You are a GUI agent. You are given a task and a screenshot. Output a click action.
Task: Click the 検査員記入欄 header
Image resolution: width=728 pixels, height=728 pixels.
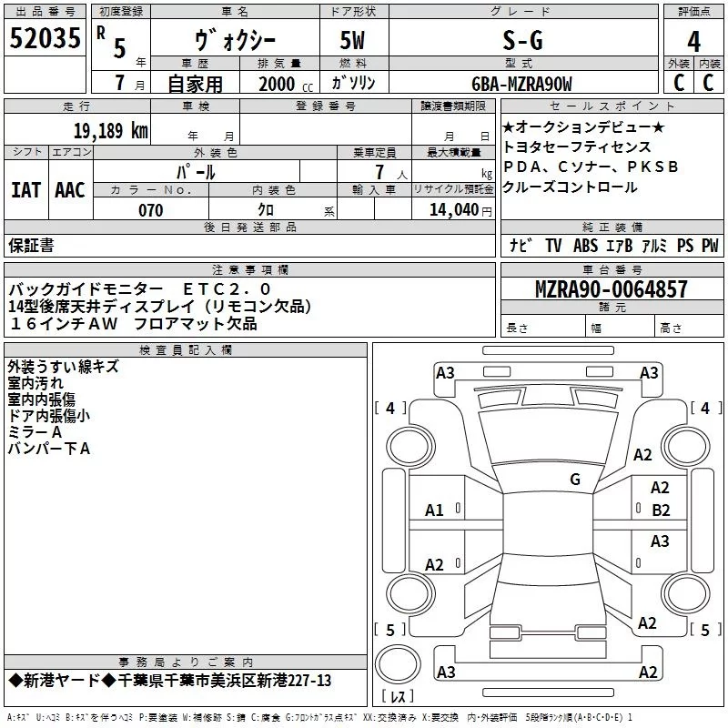[186, 350]
